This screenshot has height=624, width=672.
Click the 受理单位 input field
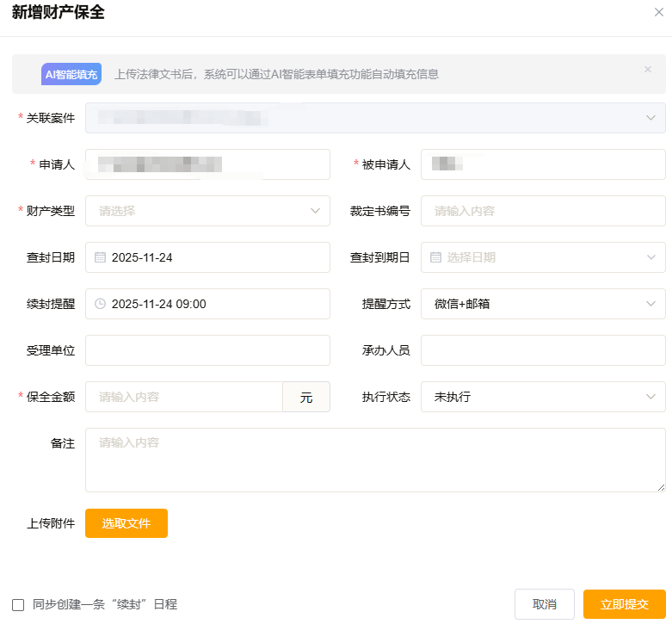pyautogui.click(x=207, y=350)
